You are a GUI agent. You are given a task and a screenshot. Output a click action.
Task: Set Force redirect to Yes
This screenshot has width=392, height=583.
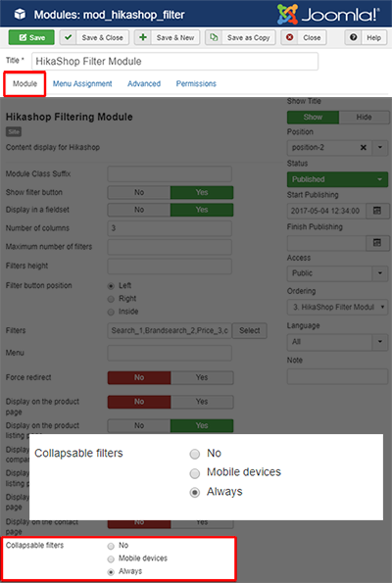coord(202,378)
